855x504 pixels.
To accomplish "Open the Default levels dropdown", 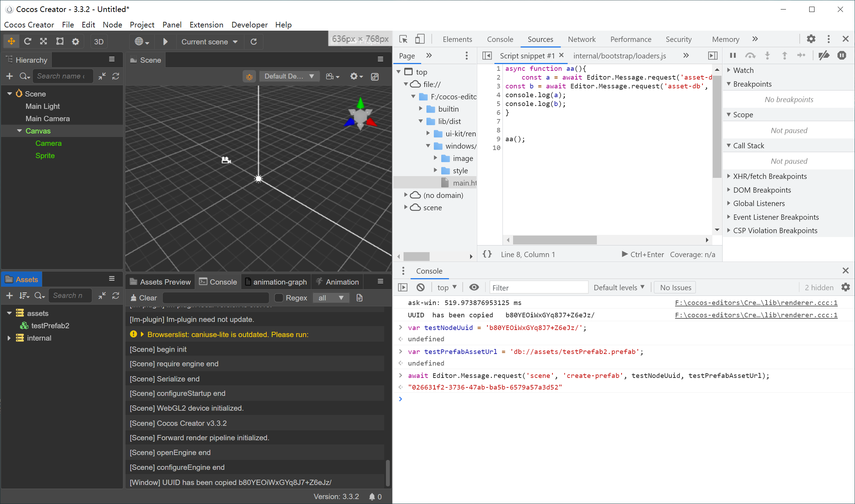I will (619, 287).
